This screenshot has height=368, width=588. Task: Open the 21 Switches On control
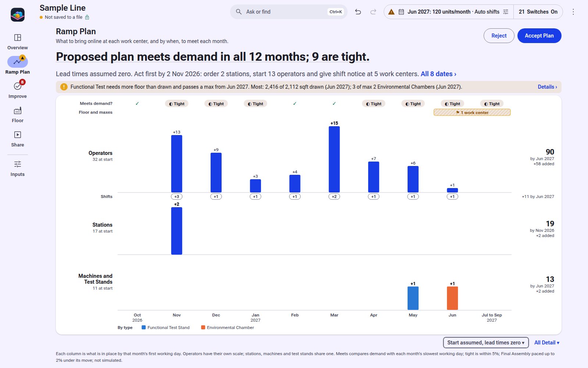pyautogui.click(x=538, y=12)
